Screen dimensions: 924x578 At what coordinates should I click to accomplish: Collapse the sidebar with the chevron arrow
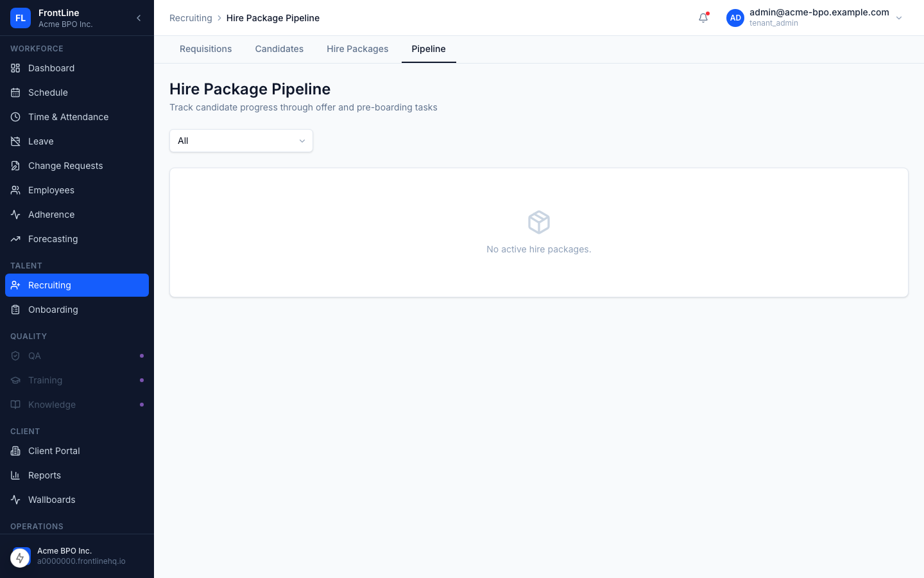click(x=139, y=18)
